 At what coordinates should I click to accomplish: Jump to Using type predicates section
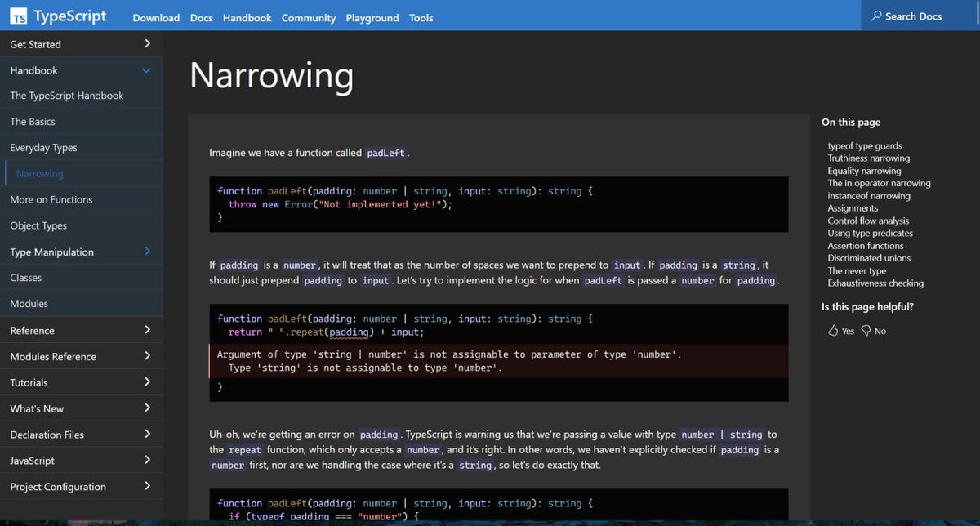tap(871, 234)
